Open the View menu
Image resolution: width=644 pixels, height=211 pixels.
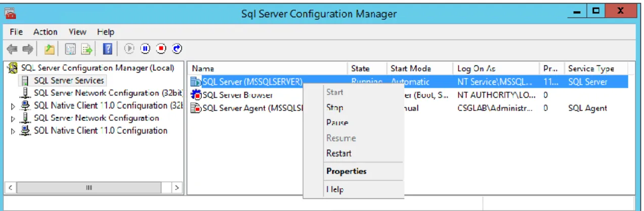[x=77, y=32]
